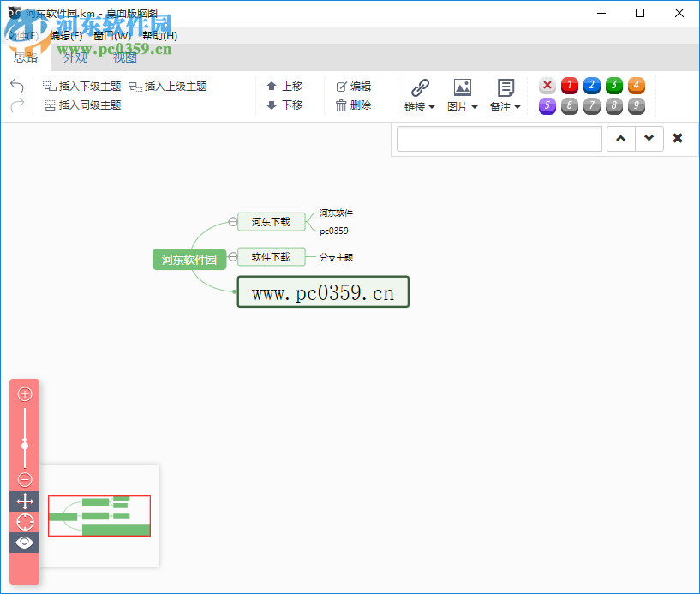Viewport: 700px width, 594px height.
Task: Set priority 1 red badge
Action: click(x=570, y=86)
